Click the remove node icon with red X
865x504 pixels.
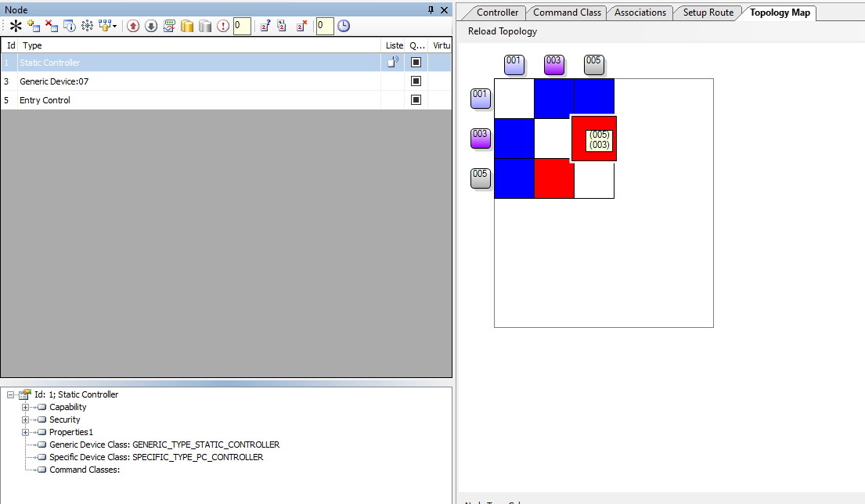point(52,26)
